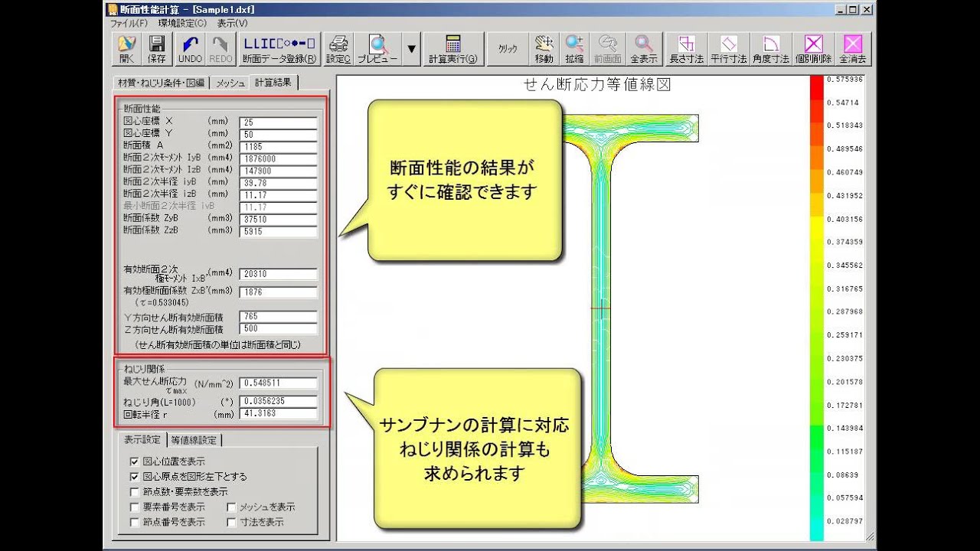Image resolution: width=980 pixels, height=551 pixels.
Task: Select the 角度寸法 angle dimension tool
Action: tap(770, 49)
